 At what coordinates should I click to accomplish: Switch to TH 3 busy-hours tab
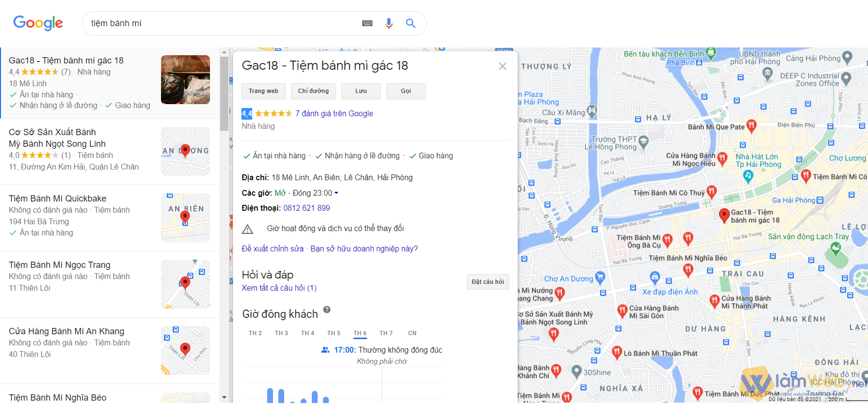(281, 333)
